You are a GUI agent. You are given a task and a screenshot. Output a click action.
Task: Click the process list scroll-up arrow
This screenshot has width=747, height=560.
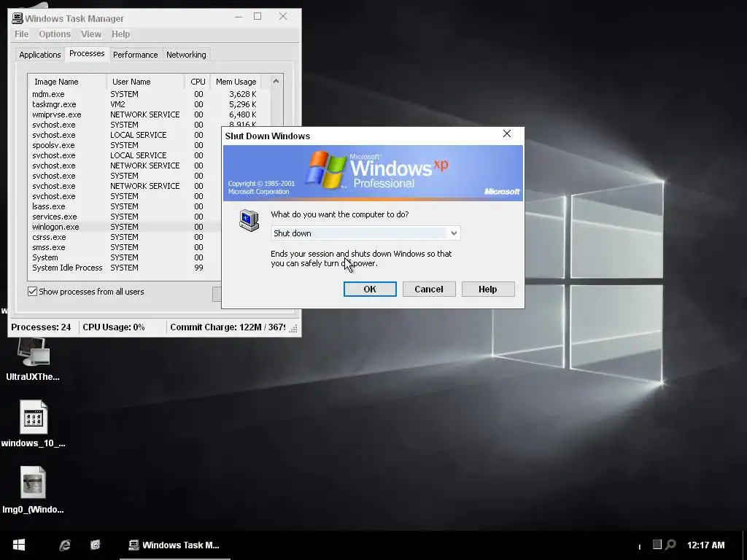(x=276, y=82)
